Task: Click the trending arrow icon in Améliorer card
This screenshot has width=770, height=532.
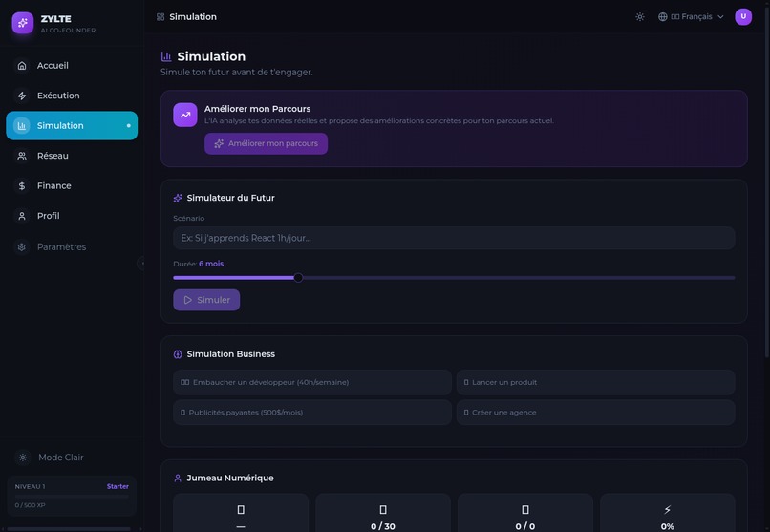Action: coord(185,115)
